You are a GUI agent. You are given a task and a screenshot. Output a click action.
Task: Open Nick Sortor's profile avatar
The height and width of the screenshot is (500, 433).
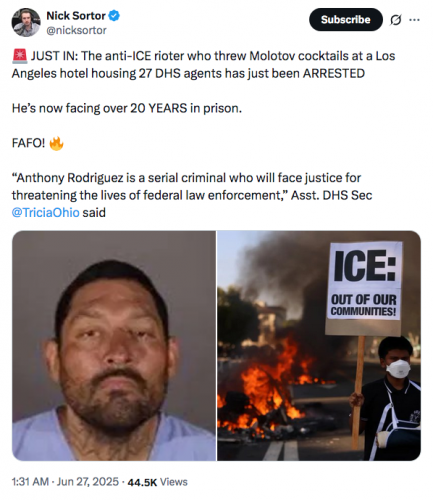coord(26,22)
